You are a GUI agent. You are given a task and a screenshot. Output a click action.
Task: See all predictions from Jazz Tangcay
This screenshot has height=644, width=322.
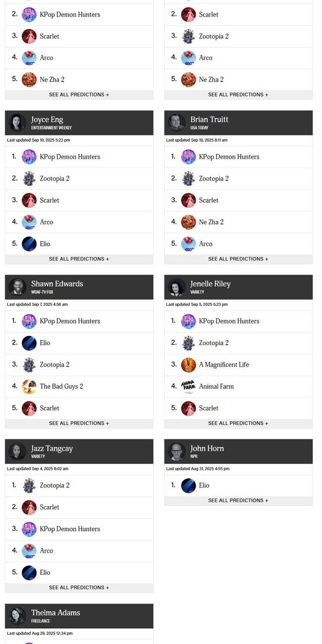tap(79, 588)
